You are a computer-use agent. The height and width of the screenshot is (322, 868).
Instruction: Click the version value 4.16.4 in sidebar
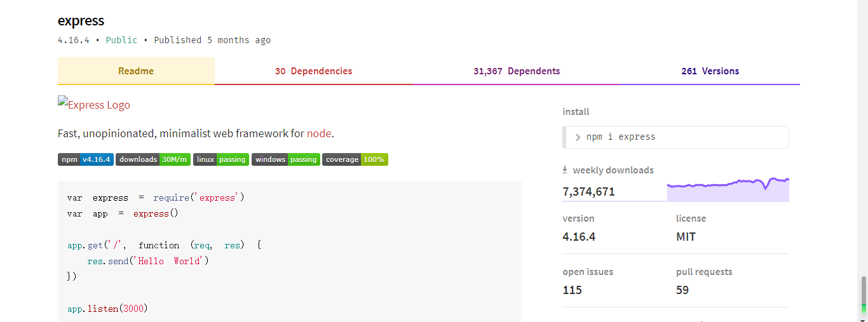[x=579, y=237]
